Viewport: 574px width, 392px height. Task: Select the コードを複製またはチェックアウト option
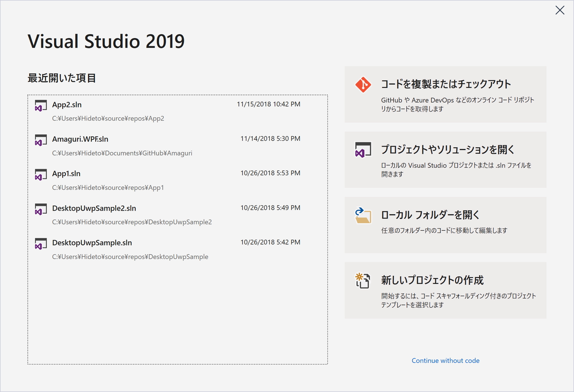445,94
